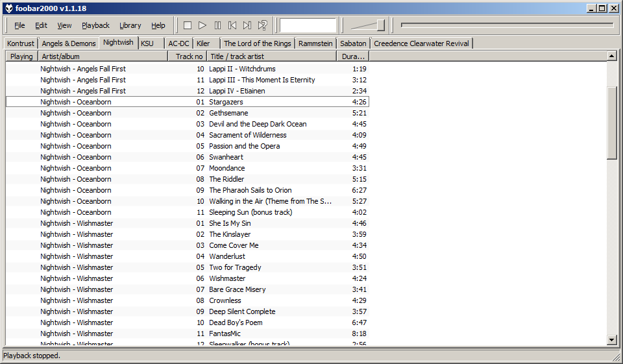Viewport: 623px width, 364px height.
Task: Open the File menu
Action: click(19, 25)
